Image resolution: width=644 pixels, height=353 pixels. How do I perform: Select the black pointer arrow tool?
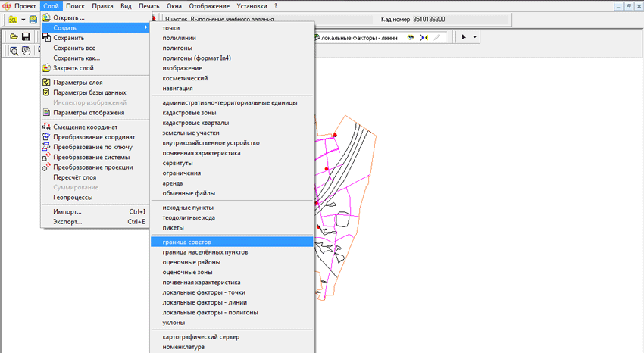click(x=464, y=37)
